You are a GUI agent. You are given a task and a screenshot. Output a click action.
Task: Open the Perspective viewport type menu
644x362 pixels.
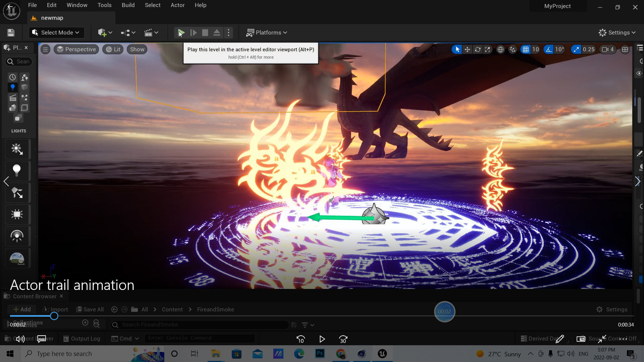(76, 49)
